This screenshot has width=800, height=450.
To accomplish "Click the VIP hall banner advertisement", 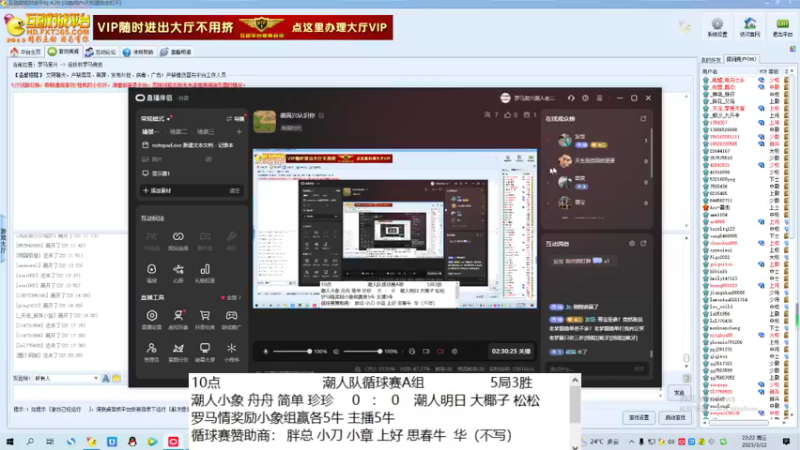I will pos(243,27).
